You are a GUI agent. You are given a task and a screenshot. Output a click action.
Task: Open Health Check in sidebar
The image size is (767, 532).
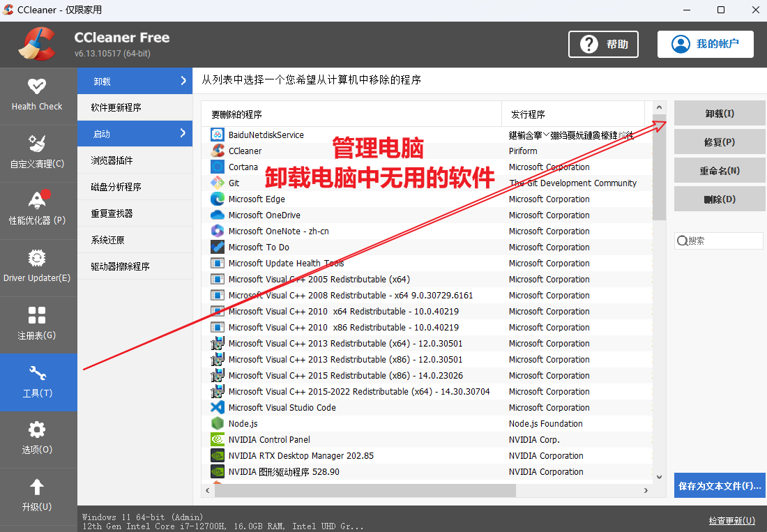coord(37,96)
